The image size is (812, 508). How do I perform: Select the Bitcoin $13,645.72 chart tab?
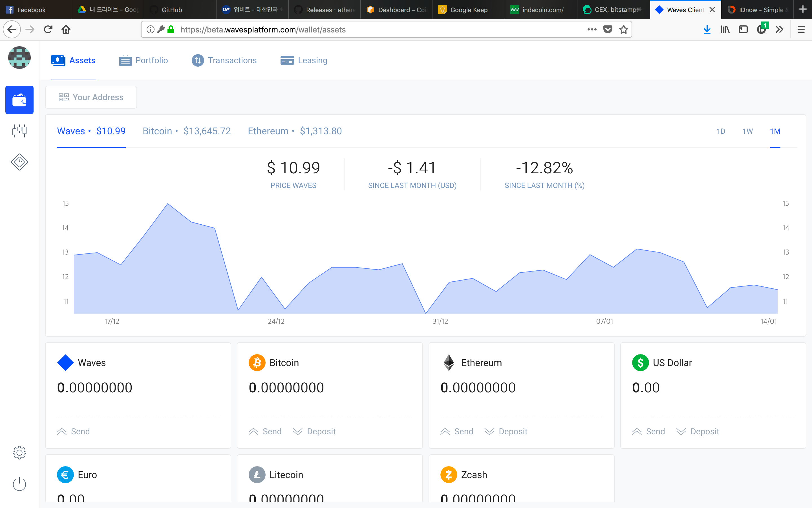tap(187, 131)
